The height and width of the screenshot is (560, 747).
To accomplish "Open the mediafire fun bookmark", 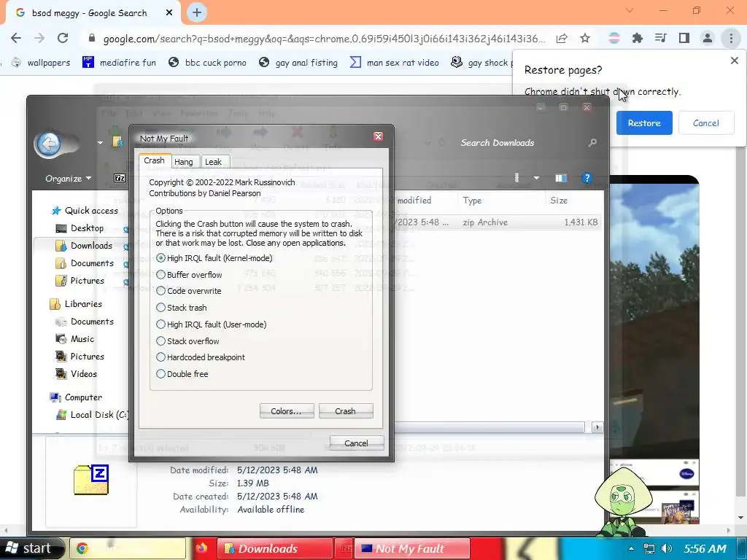I will [x=119, y=63].
